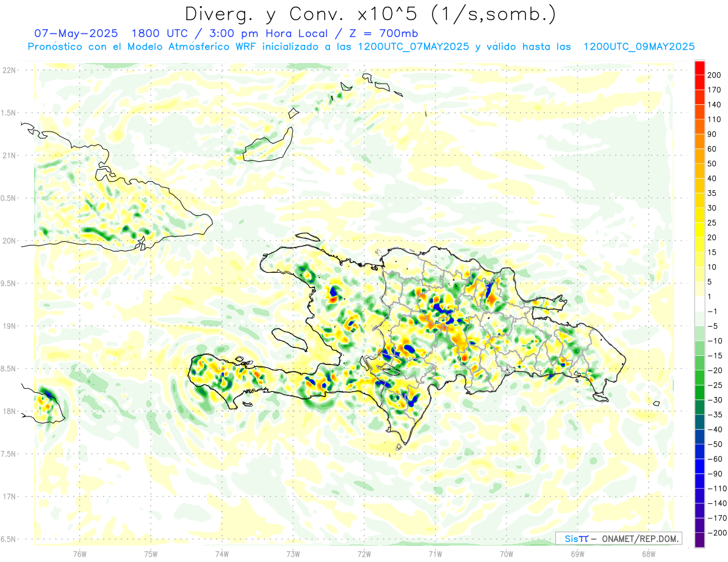The width and height of the screenshot is (728, 562).
Task: Click the '18N' latitude label
Action: 10,411
